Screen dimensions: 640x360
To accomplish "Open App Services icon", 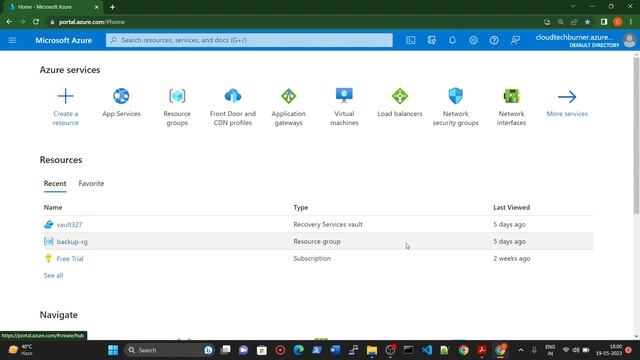I will (121, 96).
